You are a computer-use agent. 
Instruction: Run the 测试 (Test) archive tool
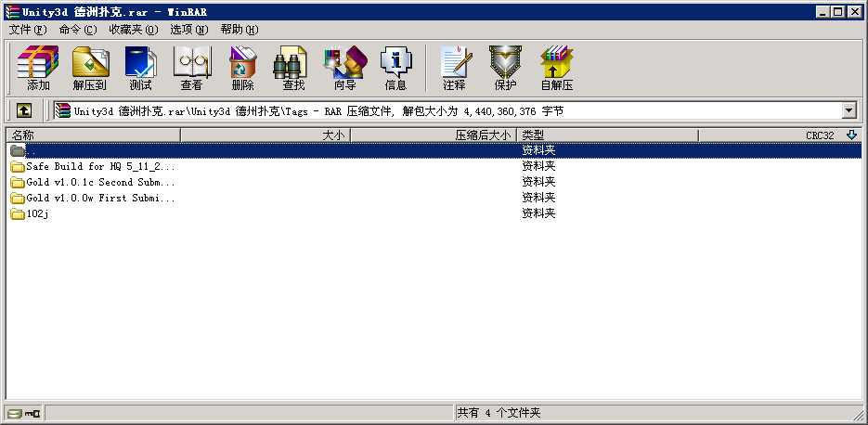(x=140, y=68)
